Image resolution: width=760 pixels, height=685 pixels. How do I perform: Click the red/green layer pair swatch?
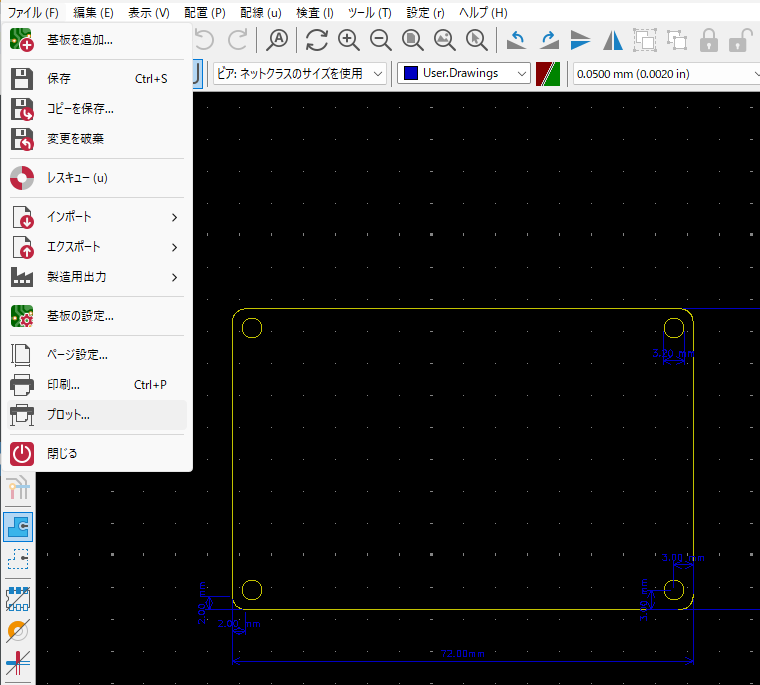click(547, 73)
